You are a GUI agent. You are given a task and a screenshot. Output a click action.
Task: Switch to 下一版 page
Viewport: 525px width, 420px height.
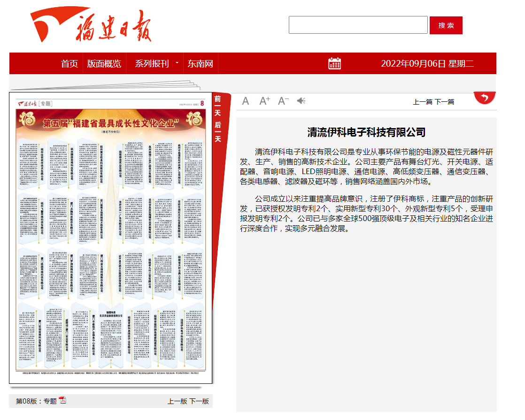199,401
